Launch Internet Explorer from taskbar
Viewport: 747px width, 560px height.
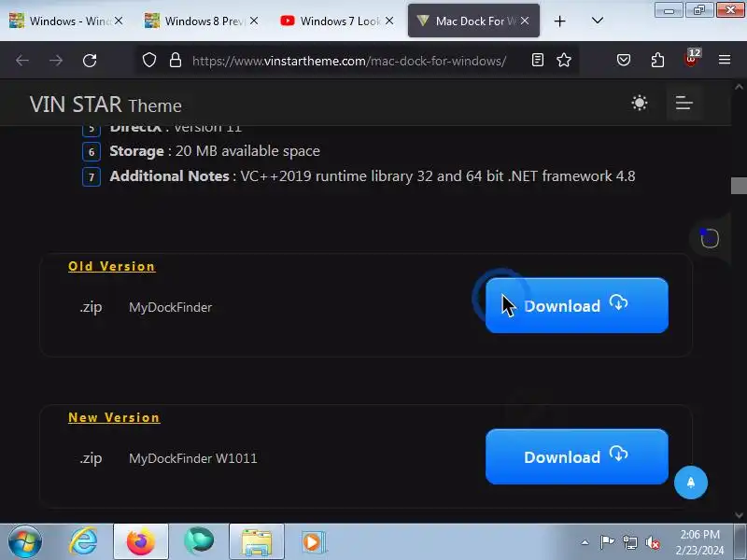(x=84, y=541)
